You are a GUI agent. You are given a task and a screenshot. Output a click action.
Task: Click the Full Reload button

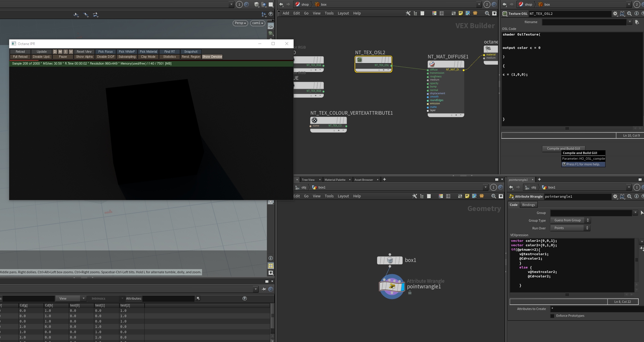click(20, 57)
